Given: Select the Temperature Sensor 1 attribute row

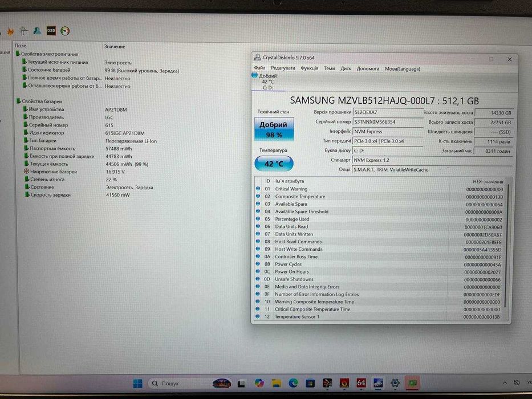Looking at the screenshot, I should [x=377, y=316].
